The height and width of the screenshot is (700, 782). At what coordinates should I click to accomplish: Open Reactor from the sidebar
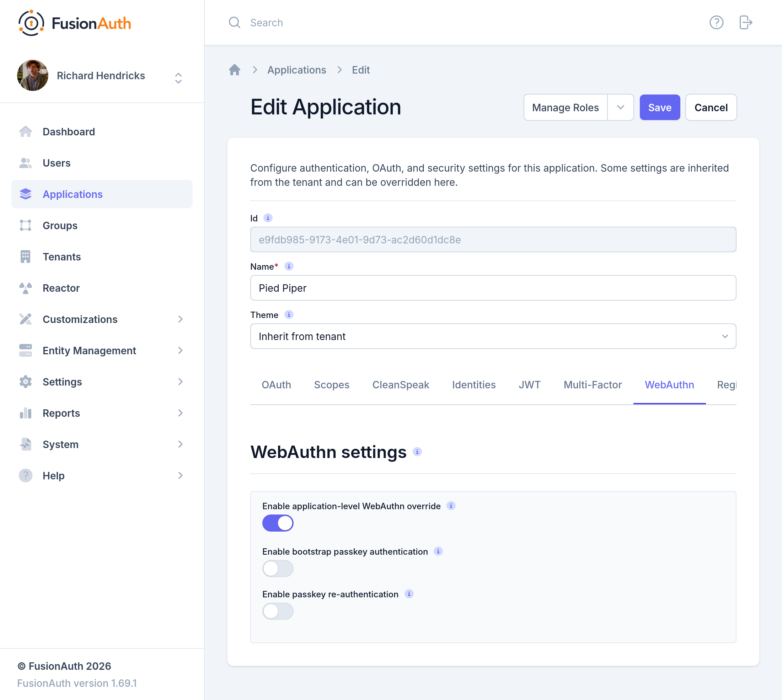pos(102,288)
